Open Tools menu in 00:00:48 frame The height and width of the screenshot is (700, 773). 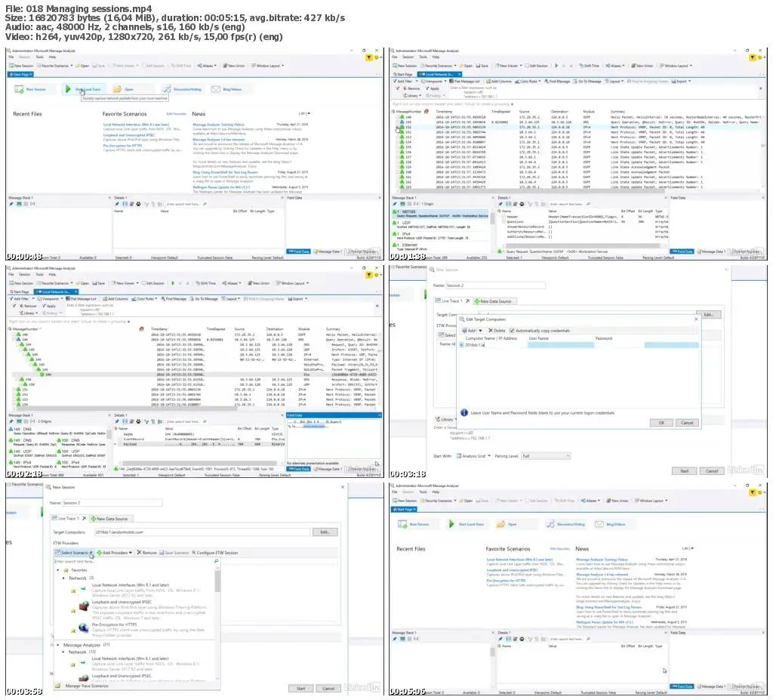(39, 57)
